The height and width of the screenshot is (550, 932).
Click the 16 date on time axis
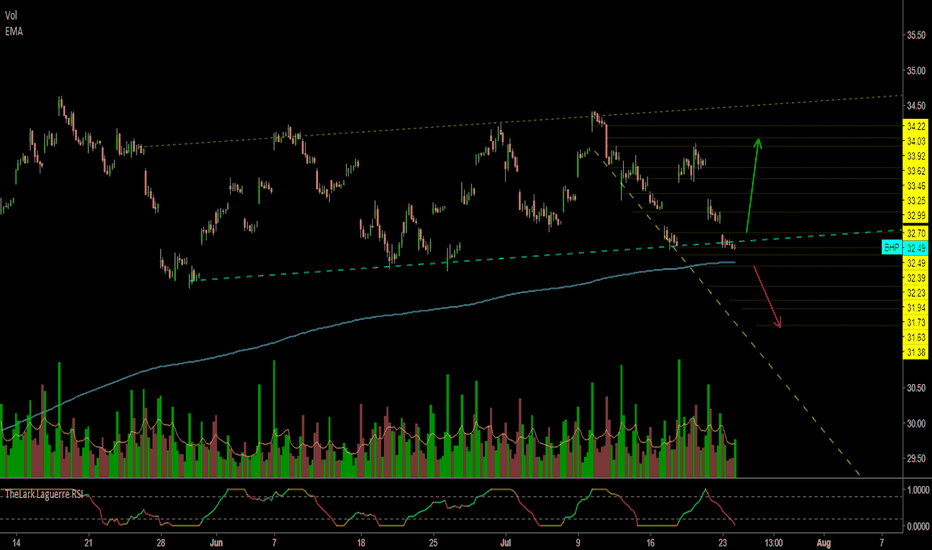(650, 542)
